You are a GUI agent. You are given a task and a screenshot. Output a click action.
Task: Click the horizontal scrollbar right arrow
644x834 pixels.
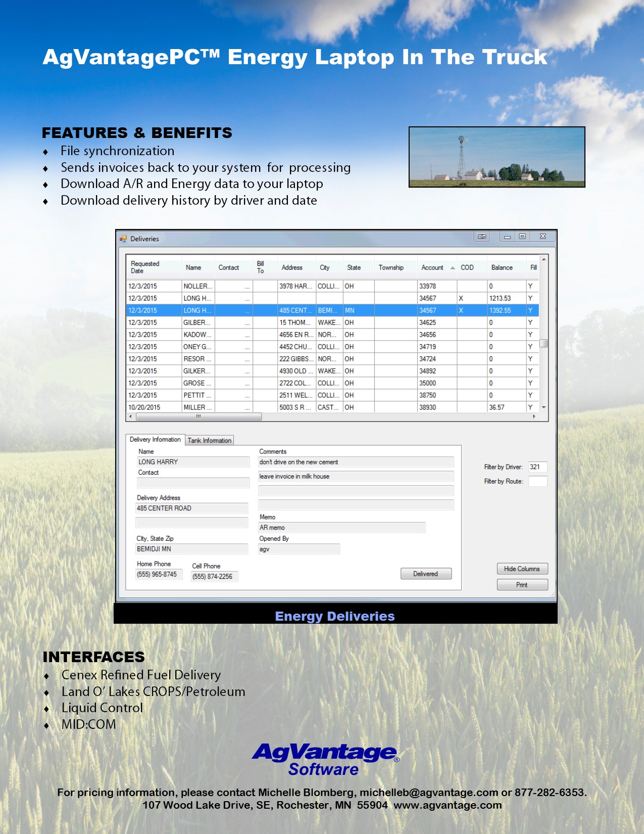[x=534, y=417]
